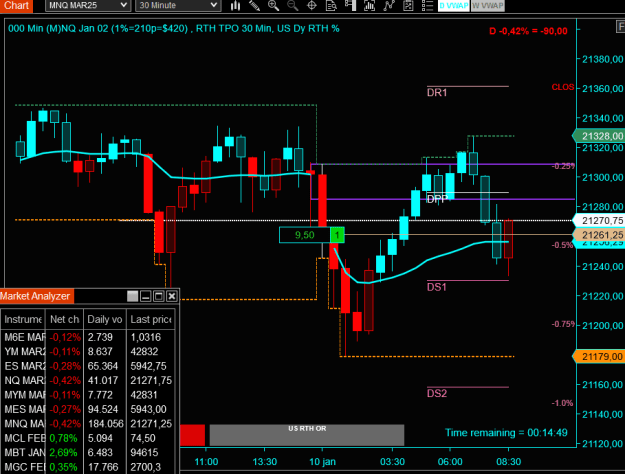Viewport: 625px width, 474px height.
Task: Click the F button at chart corner
Action: (620, 27)
